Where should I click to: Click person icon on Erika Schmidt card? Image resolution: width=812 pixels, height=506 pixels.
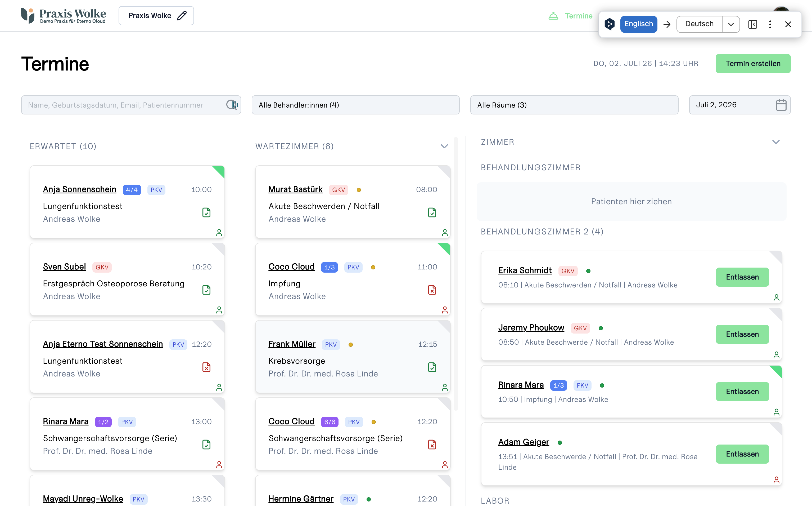point(777,298)
